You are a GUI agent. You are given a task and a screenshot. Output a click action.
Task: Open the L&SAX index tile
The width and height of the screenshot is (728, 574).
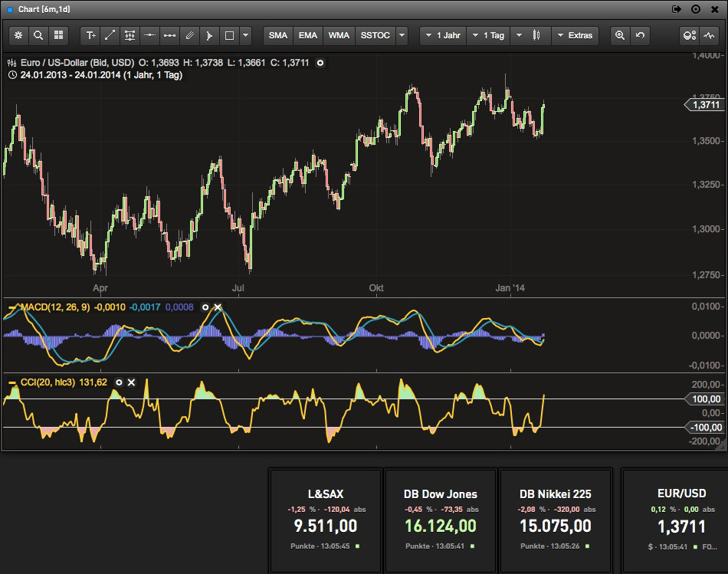326,520
